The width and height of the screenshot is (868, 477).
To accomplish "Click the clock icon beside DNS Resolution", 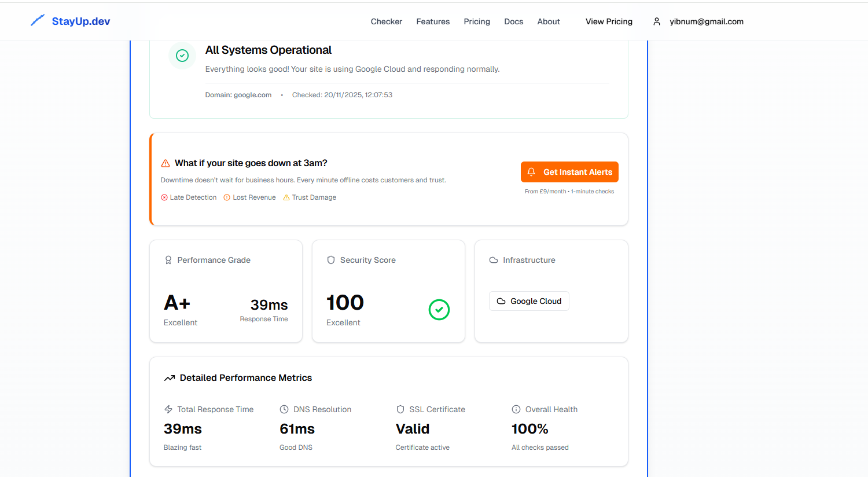I will pos(284,409).
